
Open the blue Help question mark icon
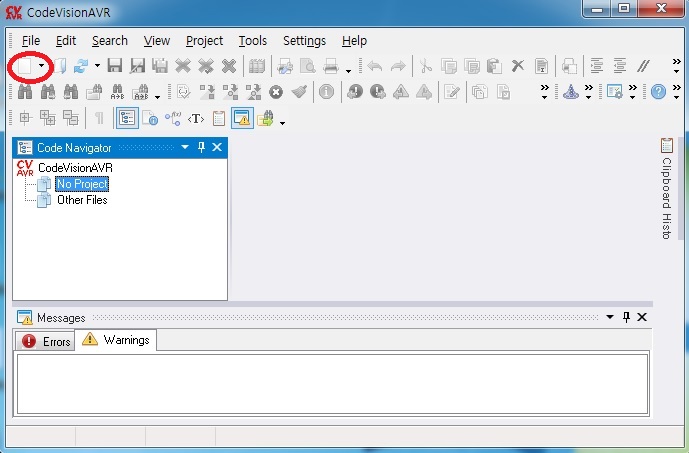[658, 92]
